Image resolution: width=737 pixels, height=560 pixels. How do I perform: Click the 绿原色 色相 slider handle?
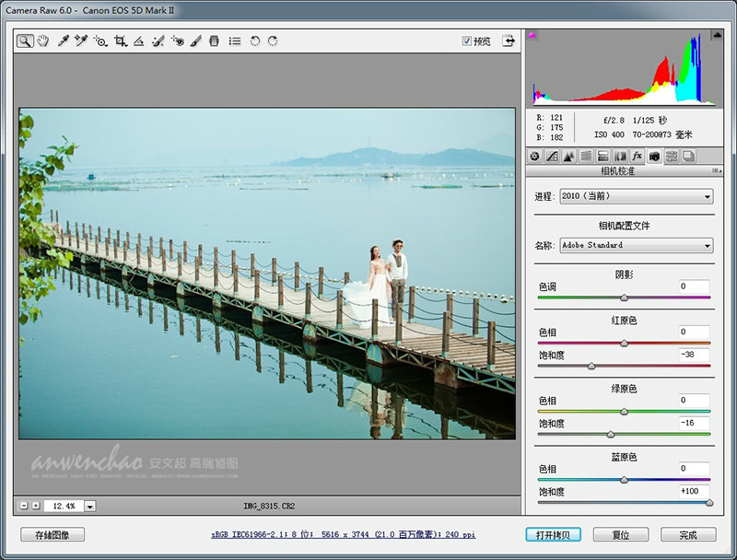[x=625, y=412]
